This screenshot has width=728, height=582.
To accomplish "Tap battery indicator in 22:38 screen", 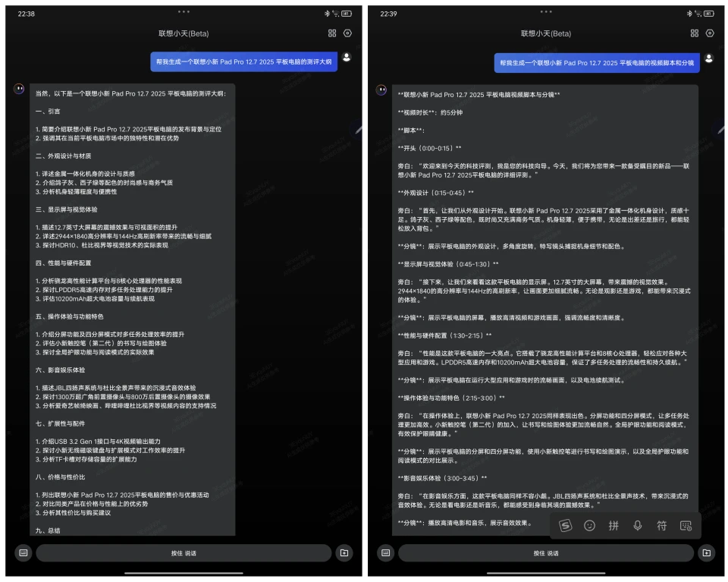I will (347, 14).
